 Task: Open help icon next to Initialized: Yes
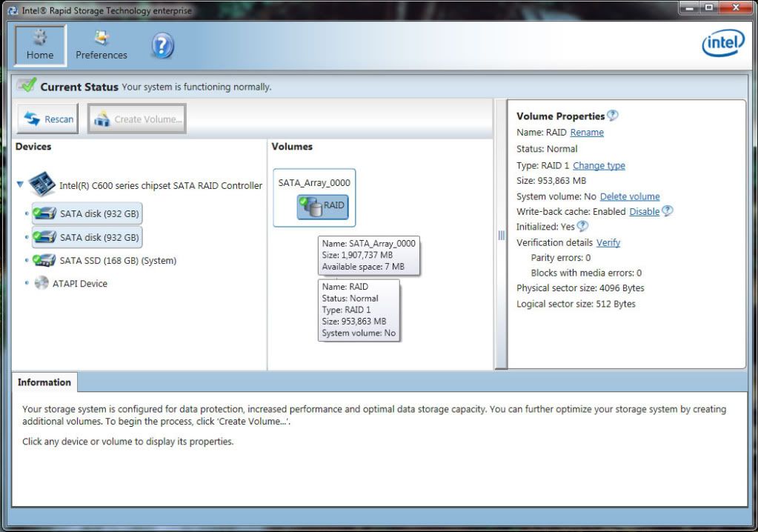click(582, 226)
